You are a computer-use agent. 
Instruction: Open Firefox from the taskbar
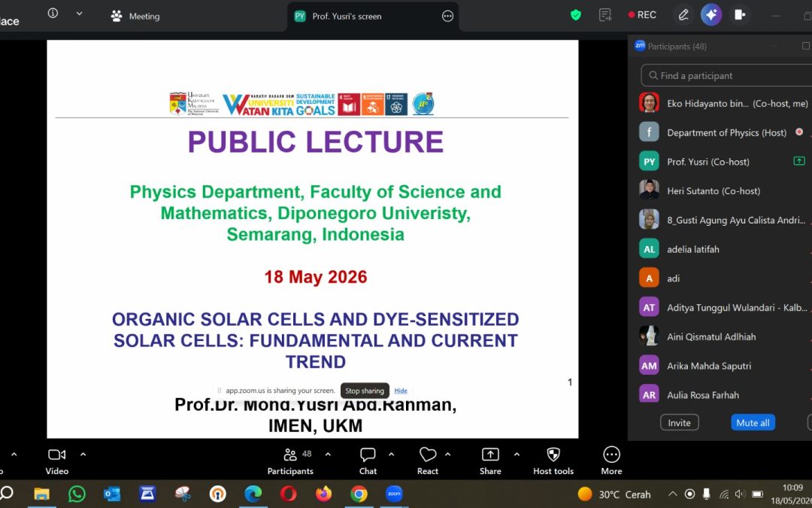tap(323, 494)
